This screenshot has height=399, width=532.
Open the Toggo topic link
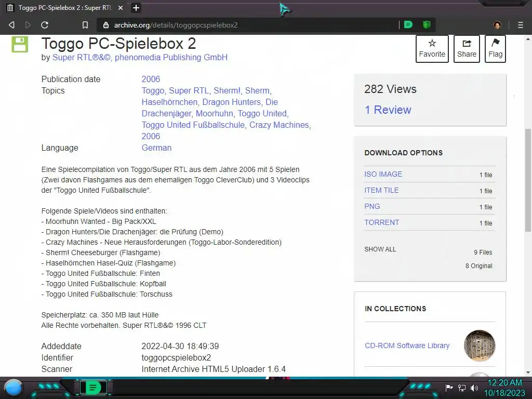pyautogui.click(x=153, y=90)
